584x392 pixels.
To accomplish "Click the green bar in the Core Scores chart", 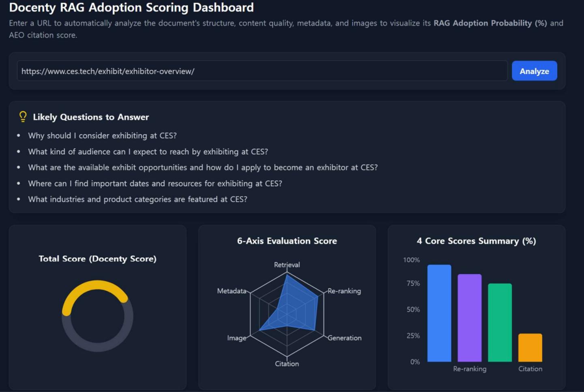I will (500, 322).
